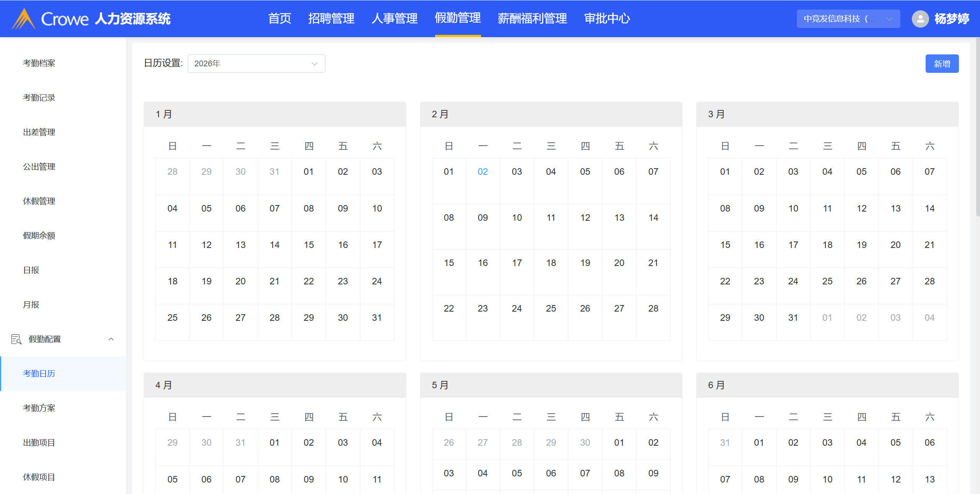Open the 招聘管理 tab
The image size is (980, 494).
331,18
